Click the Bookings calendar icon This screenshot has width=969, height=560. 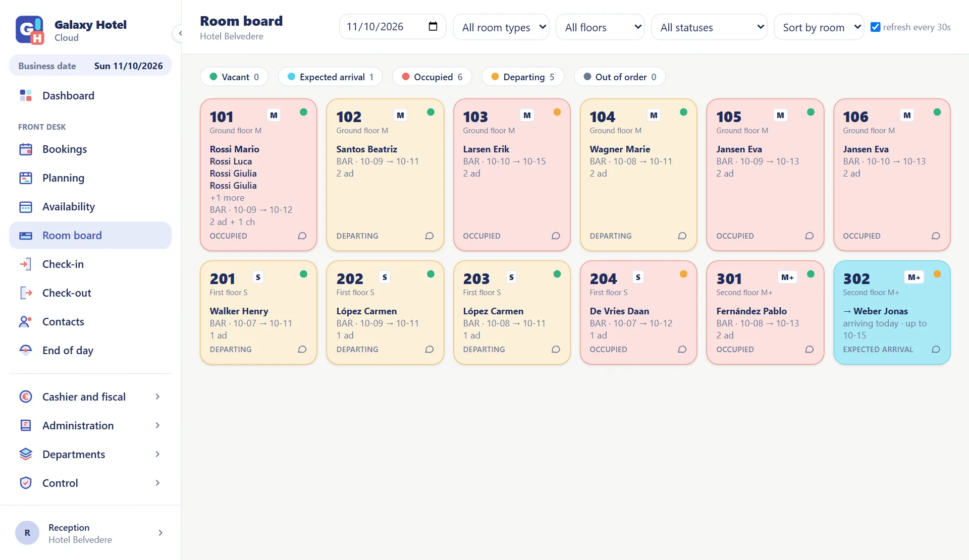pyautogui.click(x=26, y=149)
